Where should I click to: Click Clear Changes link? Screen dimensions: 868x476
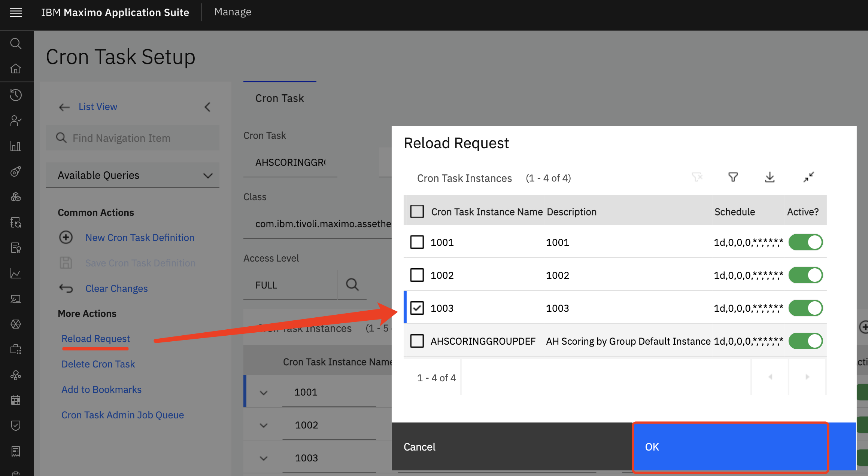[x=116, y=289]
